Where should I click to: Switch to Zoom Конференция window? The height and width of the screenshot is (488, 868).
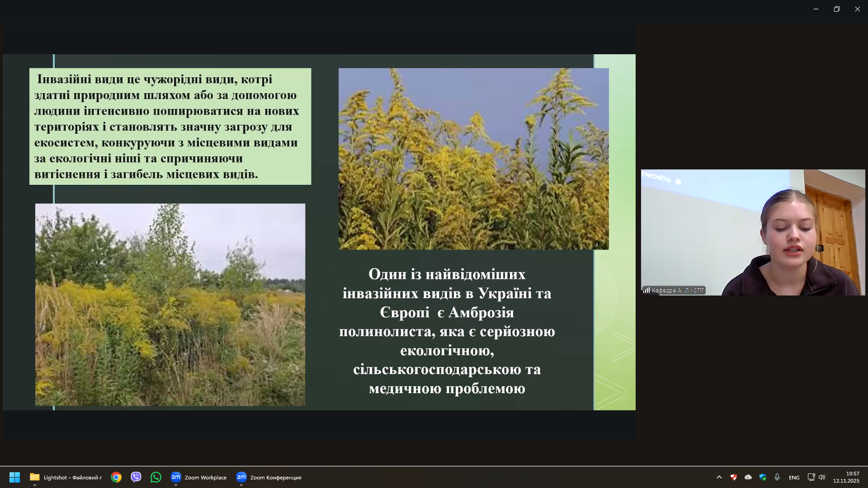point(269,477)
